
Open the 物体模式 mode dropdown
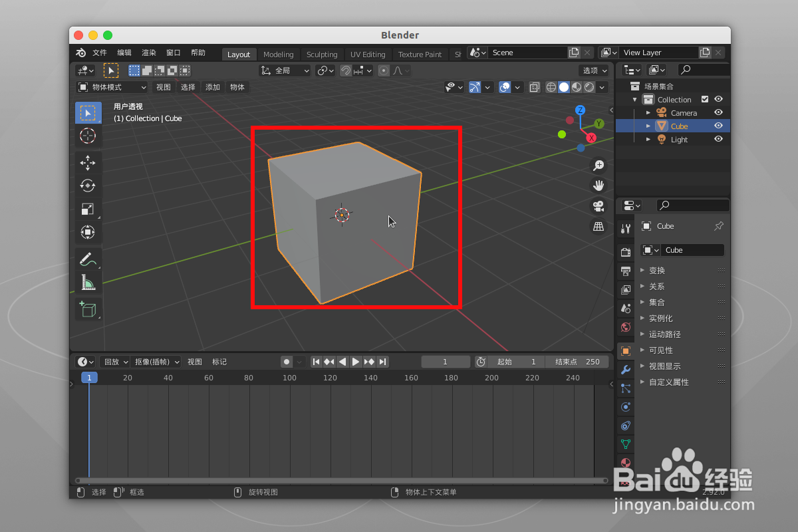112,87
